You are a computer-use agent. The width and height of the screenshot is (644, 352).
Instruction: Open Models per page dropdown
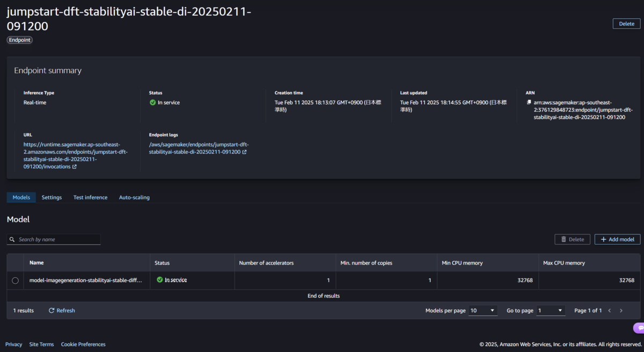tap(483, 311)
